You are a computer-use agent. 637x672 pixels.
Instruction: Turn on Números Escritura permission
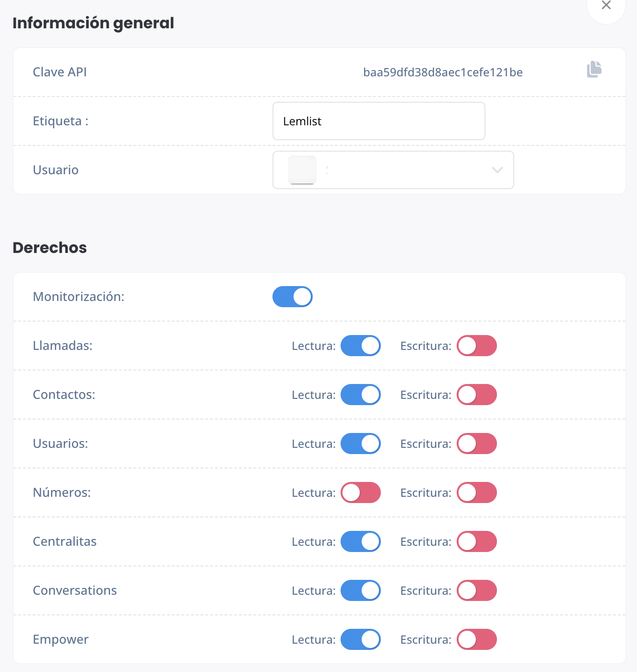point(477,492)
